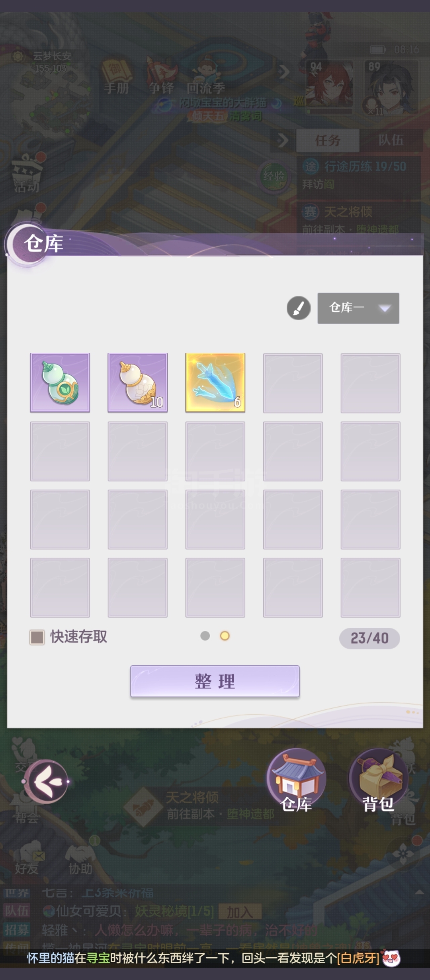The width and height of the screenshot is (430, 980).
Task: Select the white gourd item with count 10
Action: tap(138, 382)
